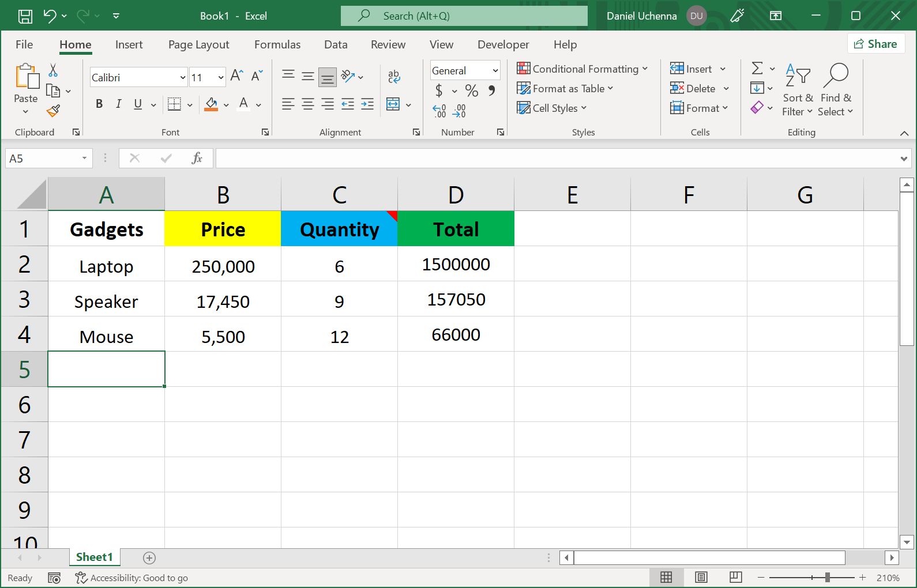Expand the Number Format dropdown
This screenshot has width=917, height=588.
[495, 70]
